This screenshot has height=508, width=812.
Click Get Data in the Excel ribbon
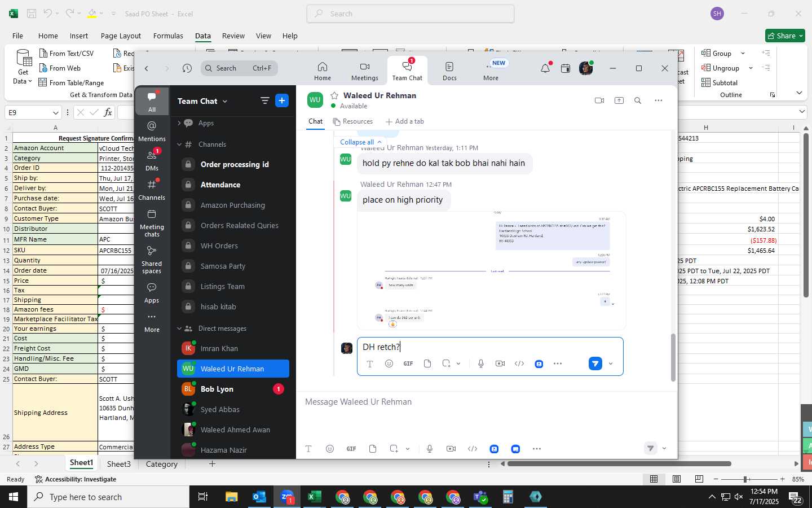click(x=23, y=67)
